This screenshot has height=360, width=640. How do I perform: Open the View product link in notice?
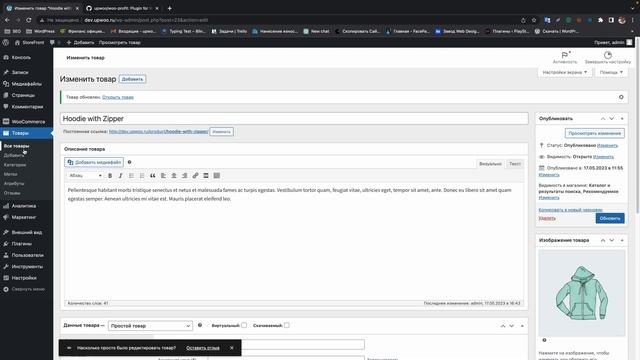(x=118, y=97)
